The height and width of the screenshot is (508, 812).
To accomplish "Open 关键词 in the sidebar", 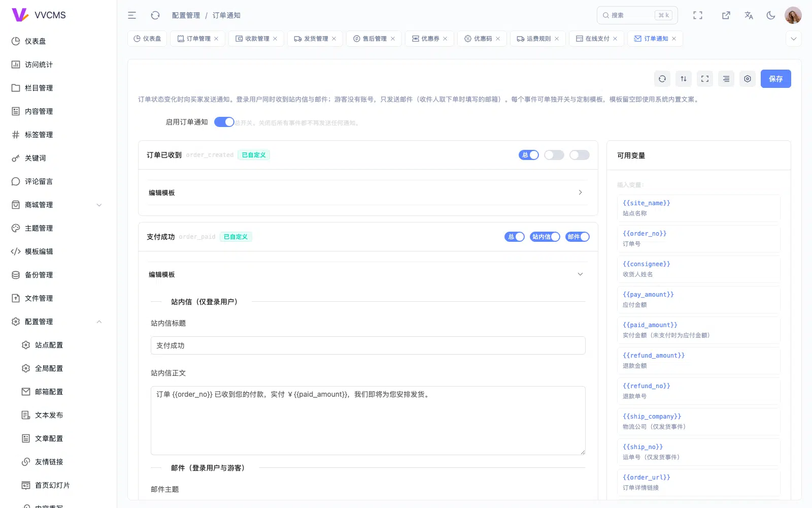I will (58, 158).
